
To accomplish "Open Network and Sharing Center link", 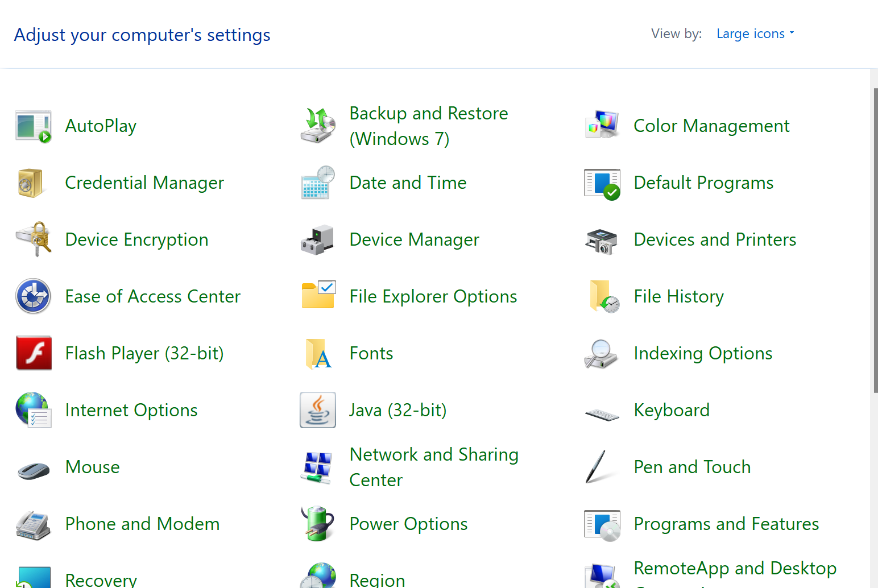I will (x=434, y=467).
